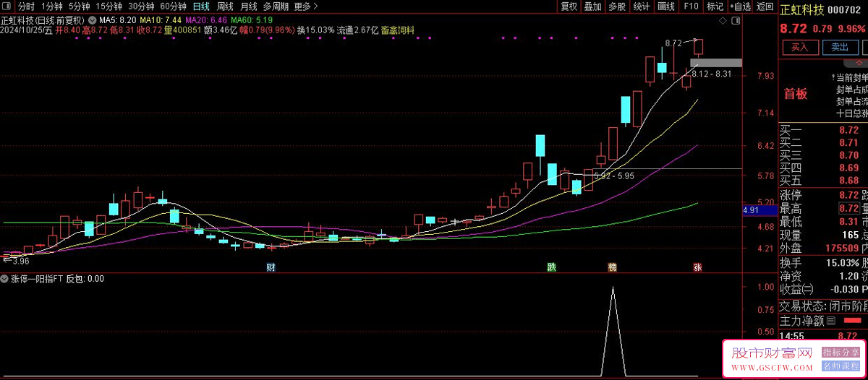Click the 买三 bid price 8.70
This screenshot has height=380, width=868.
coord(848,155)
